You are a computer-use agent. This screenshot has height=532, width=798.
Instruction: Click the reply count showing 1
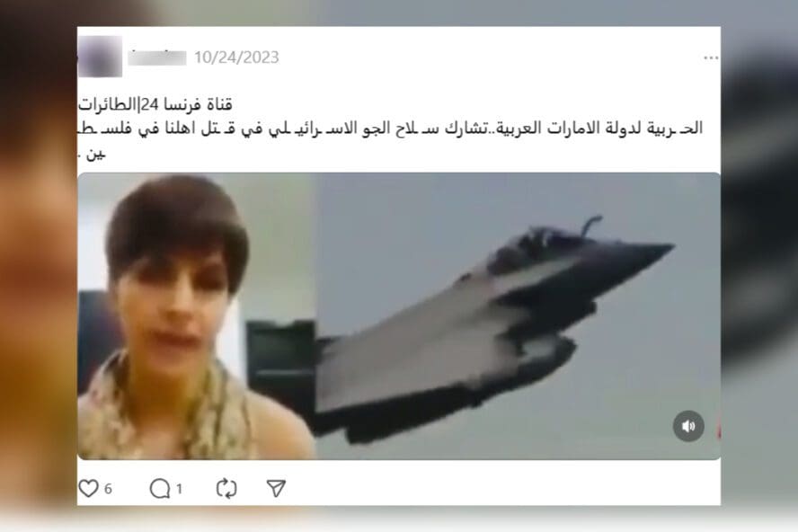tap(179, 489)
